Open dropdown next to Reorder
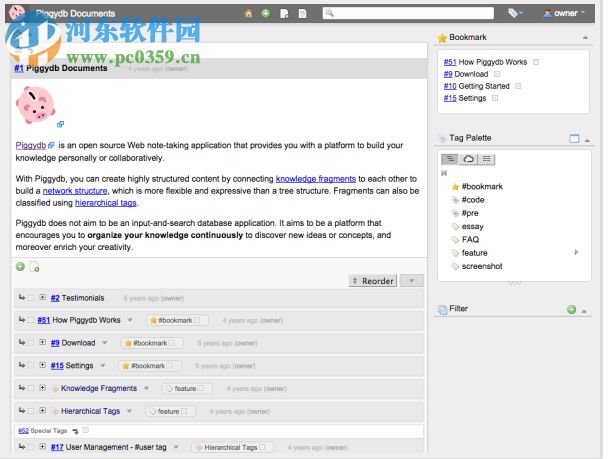This screenshot has width=611, height=459. [411, 281]
